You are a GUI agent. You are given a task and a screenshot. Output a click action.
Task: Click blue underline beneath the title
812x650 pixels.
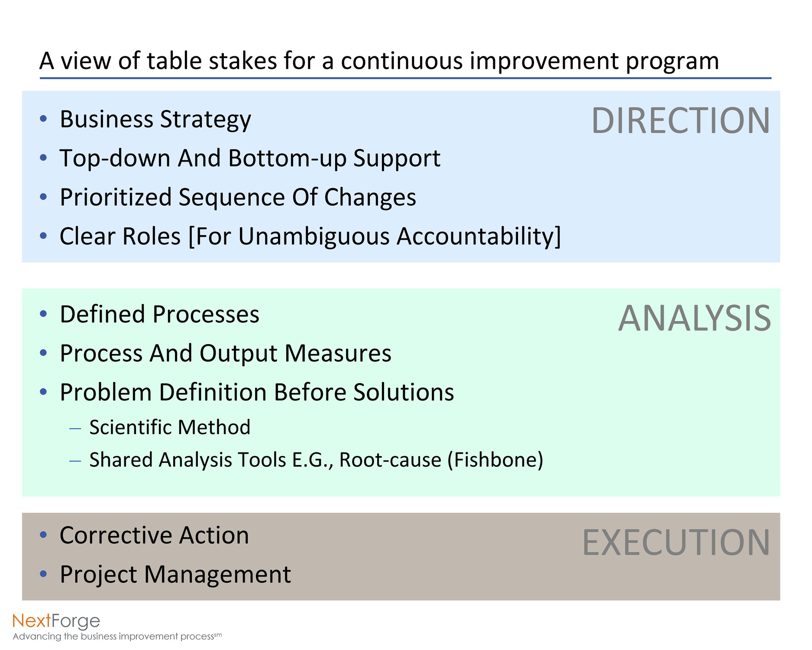click(x=405, y=78)
